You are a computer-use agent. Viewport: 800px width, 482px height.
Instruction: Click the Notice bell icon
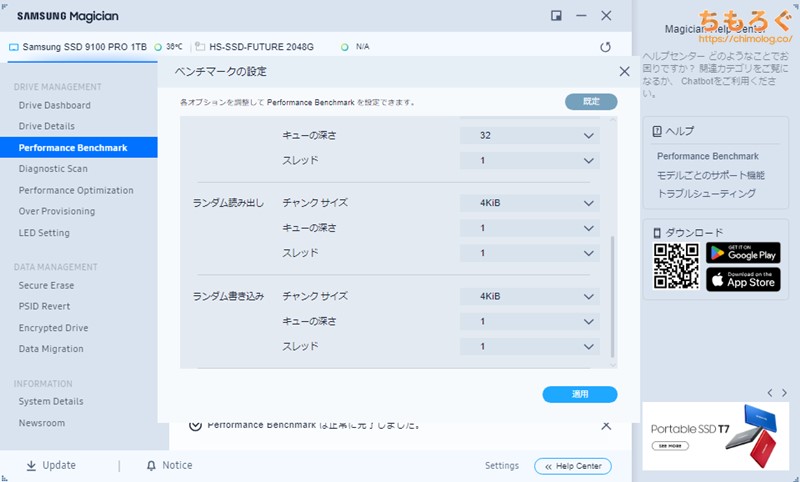151,465
